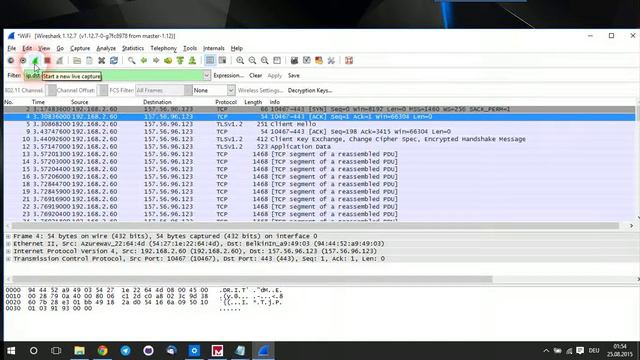The image size is (640, 360).
Task: Open the 802.11 Channel dropdown
Action: [x=52, y=90]
